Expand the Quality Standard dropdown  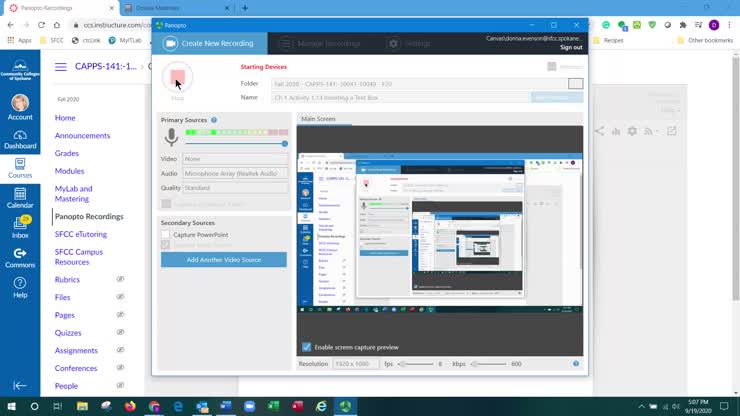point(235,187)
